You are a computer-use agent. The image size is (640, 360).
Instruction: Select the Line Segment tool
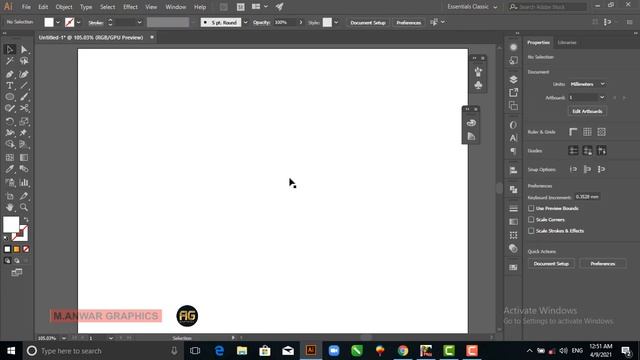point(24,86)
